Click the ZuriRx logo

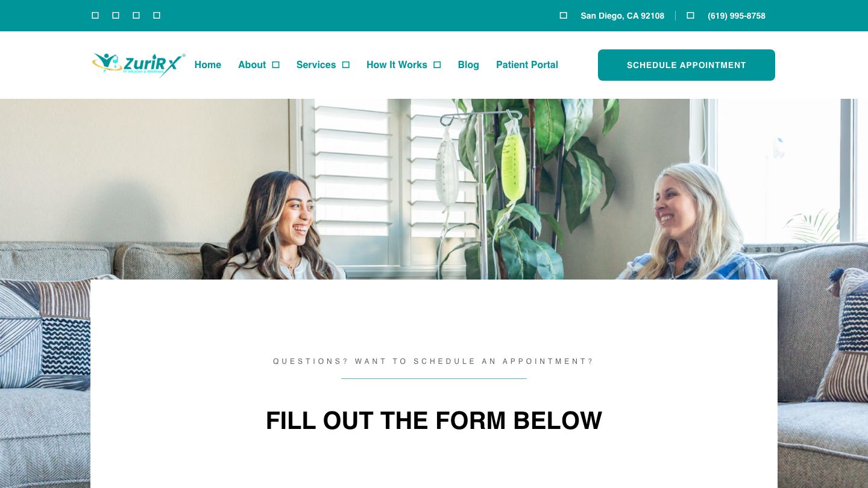[x=139, y=65]
